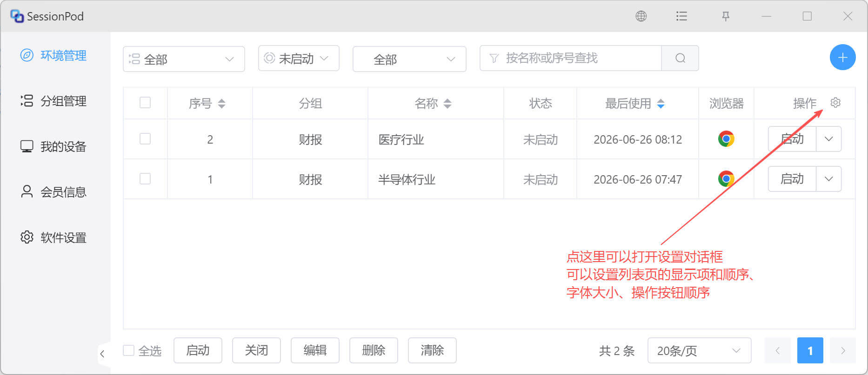Open the group filter dropdown showing 全部
868x375 pixels.
pos(184,59)
